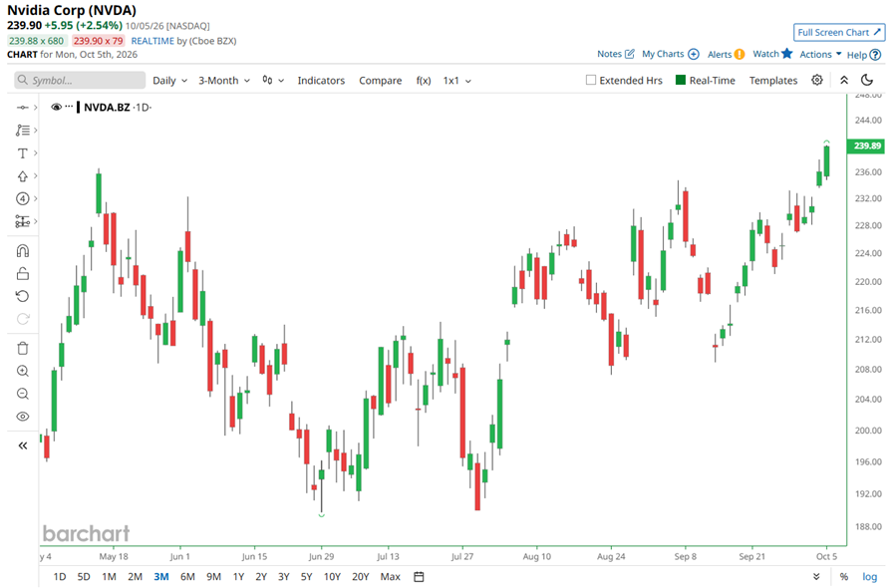Open Full Screen Chart
Screen dimensions: 894x588
click(839, 33)
